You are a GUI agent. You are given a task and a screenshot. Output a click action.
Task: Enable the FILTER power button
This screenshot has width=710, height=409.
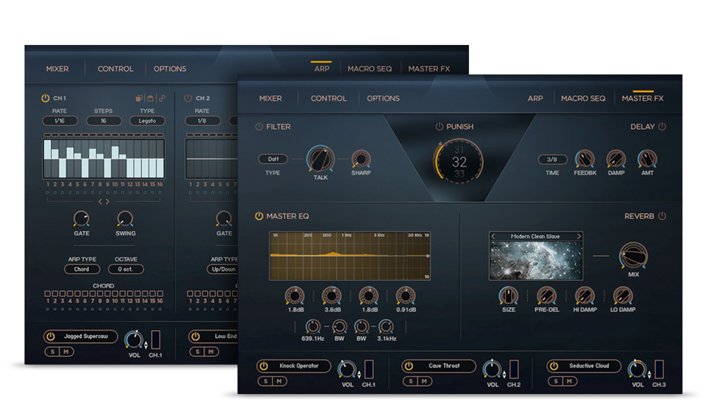[x=259, y=127]
